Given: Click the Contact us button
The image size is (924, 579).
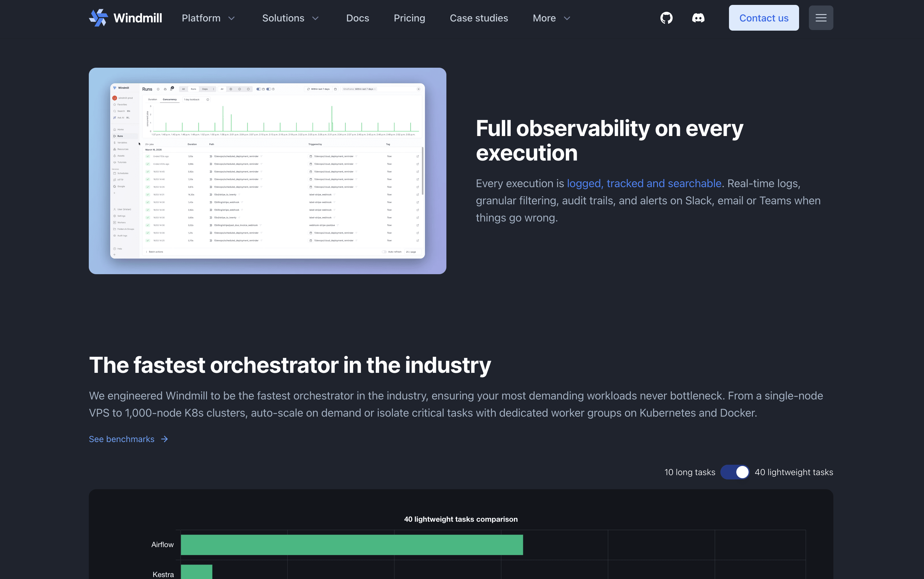Looking at the screenshot, I should pos(764,18).
